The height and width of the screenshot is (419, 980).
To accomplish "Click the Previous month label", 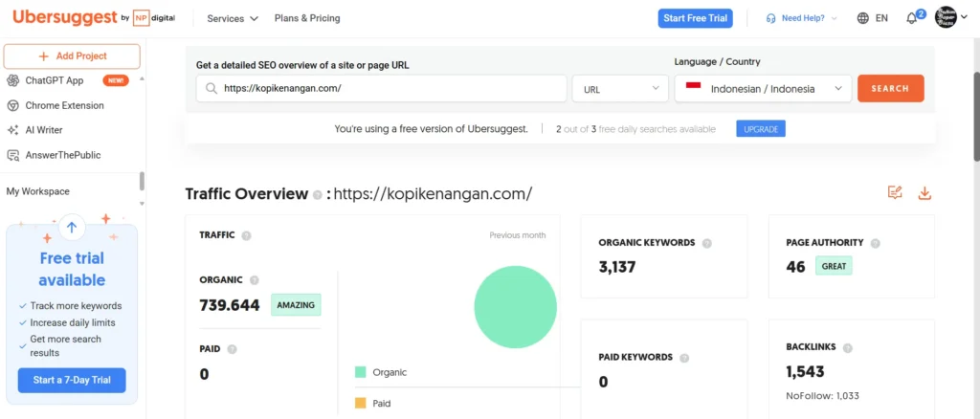I will pyautogui.click(x=518, y=235).
